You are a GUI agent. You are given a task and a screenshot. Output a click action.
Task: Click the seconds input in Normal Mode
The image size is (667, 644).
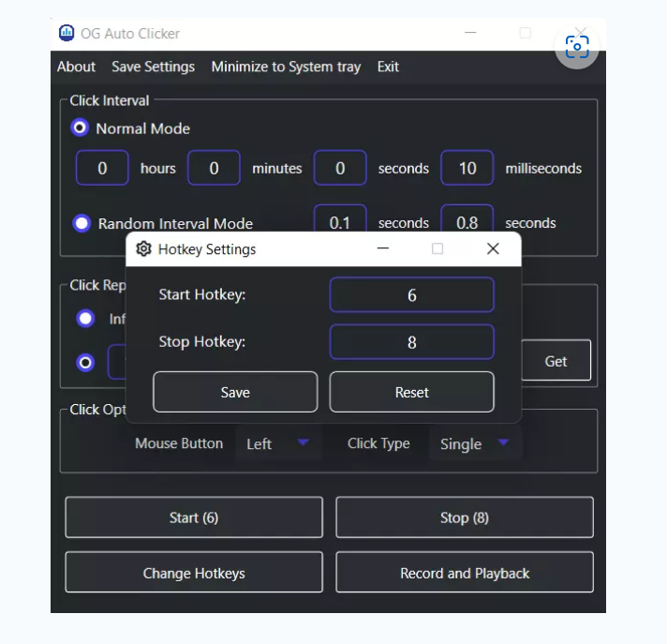coord(340,168)
